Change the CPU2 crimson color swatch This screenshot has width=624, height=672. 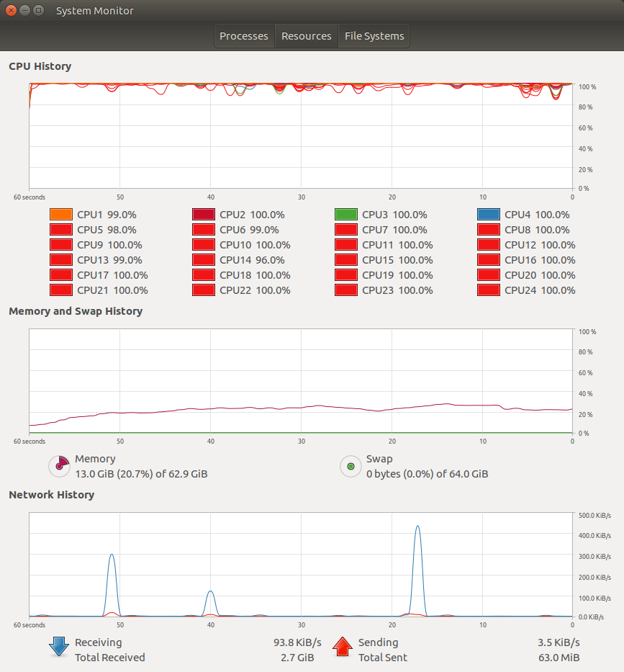coord(204,215)
